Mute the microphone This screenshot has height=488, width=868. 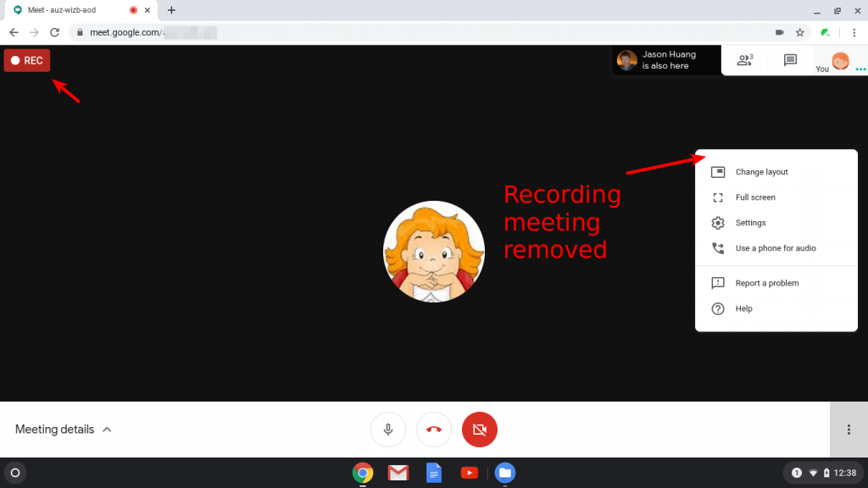[388, 430]
